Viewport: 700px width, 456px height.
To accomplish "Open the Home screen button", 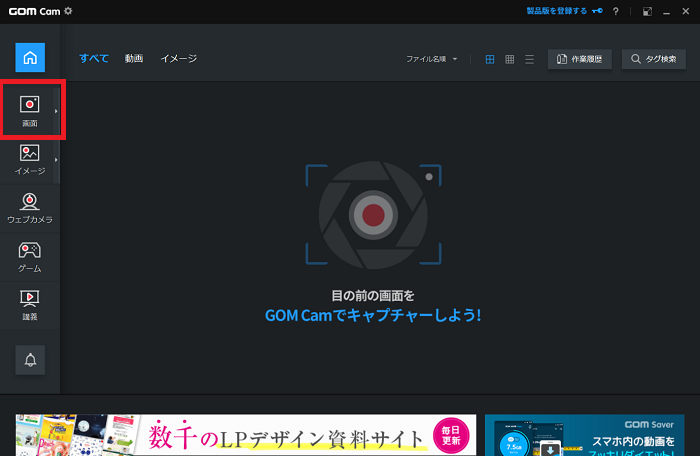I will point(30,57).
